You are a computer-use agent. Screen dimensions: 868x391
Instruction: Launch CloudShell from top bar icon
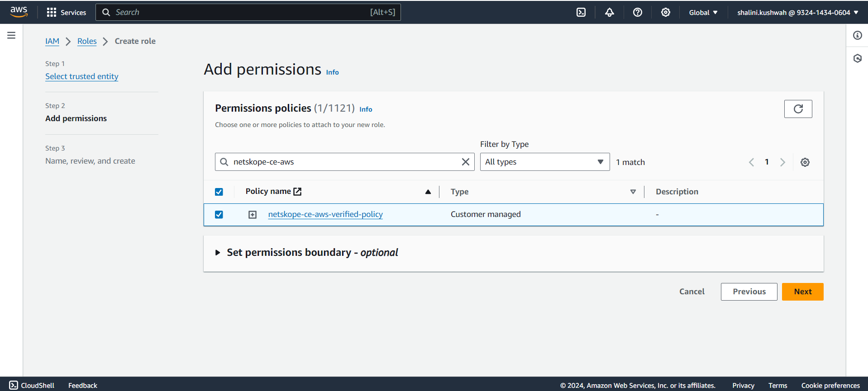(x=581, y=12)
